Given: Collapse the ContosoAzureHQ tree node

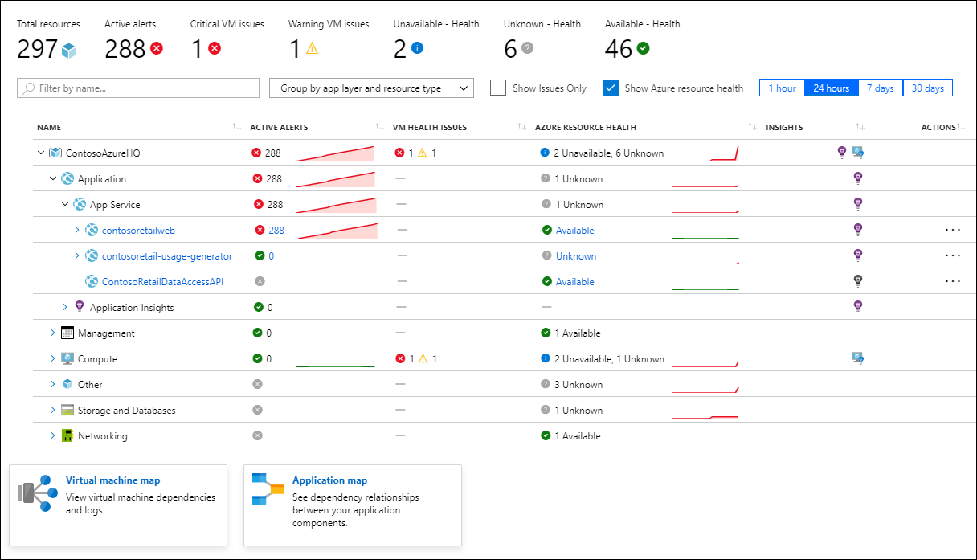Looking at the screenshot, I should (x=40, y=153).
